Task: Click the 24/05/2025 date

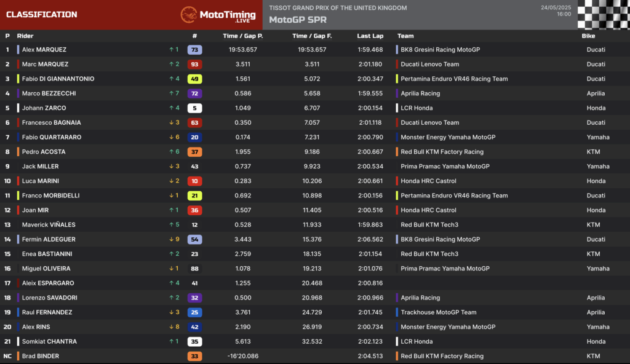Action: pyautogui.click(x=556, y=7)
